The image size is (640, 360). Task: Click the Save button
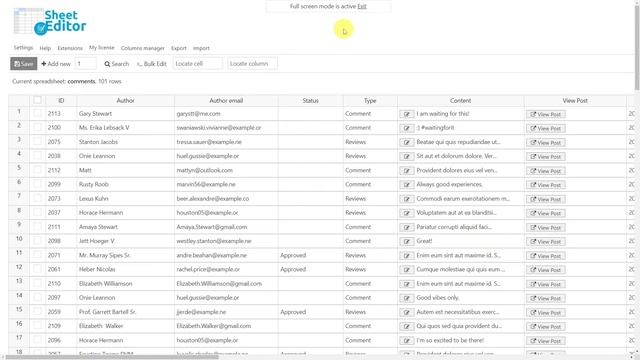coord(24,64)
